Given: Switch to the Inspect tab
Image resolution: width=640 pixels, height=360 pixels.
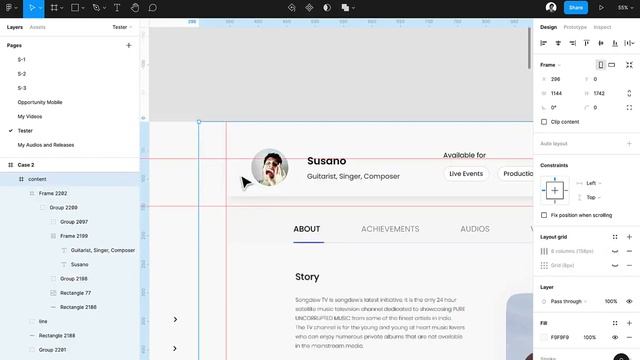Looking at the screenshot, I should point(602,27).
